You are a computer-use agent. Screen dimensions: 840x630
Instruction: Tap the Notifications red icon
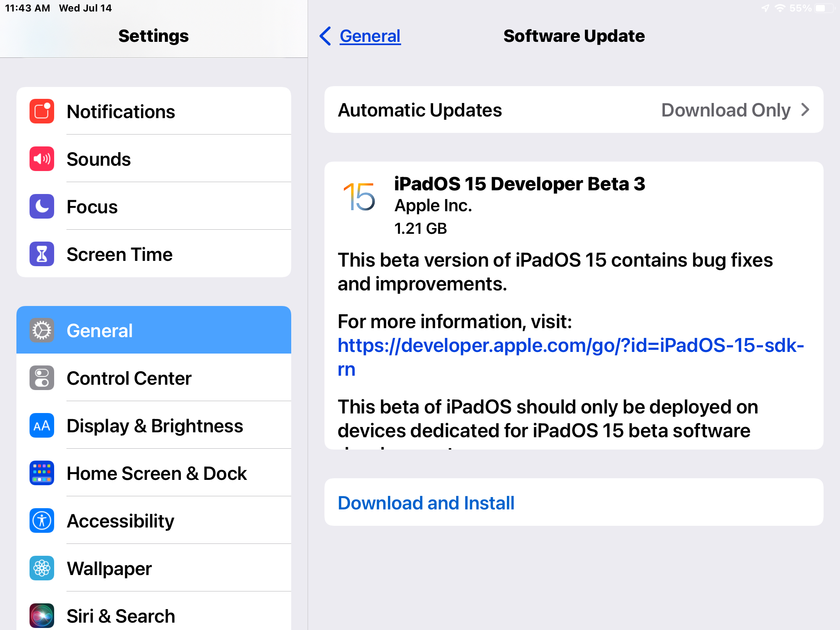pyautogui.click(x=41, y=111)
